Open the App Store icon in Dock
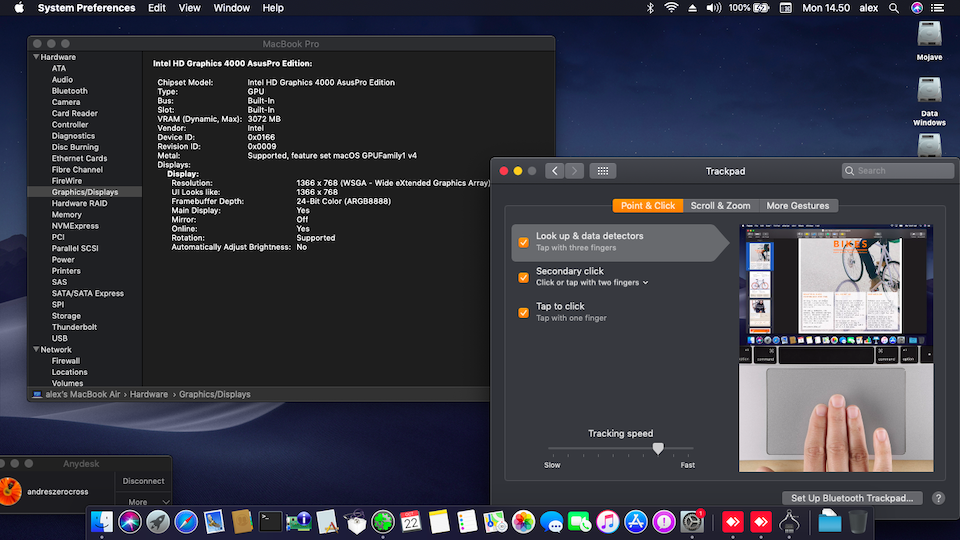The width and height of the screenshot is (960, 540). (635, 521)
